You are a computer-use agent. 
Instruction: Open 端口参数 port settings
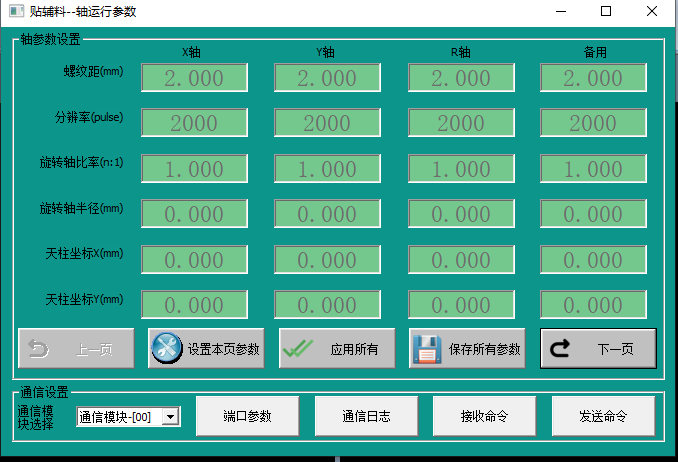point(246,416)
